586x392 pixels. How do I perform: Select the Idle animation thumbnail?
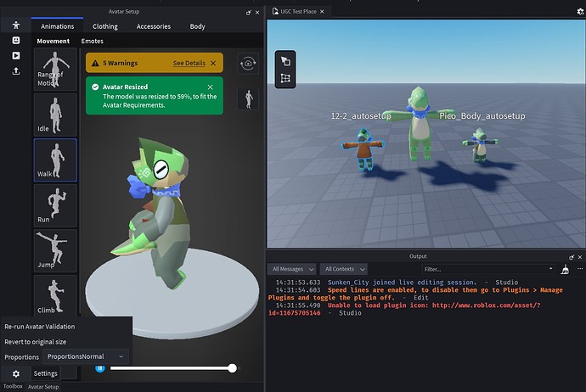click(x=55, y=115)
